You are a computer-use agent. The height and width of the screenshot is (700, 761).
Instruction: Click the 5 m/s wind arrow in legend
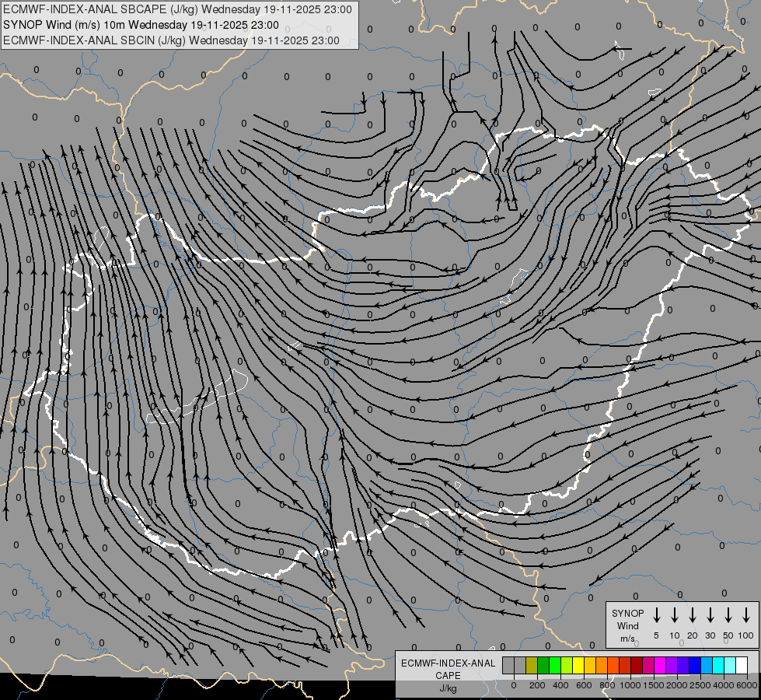[656, 615]
